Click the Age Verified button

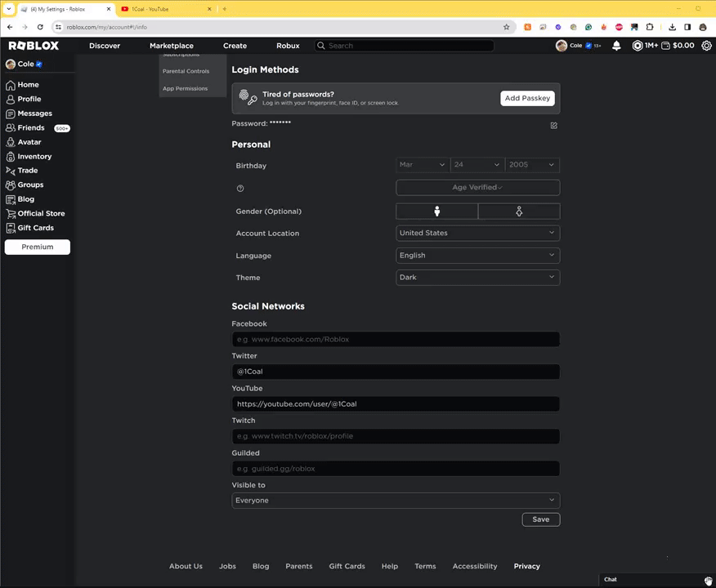click(477, 188)
